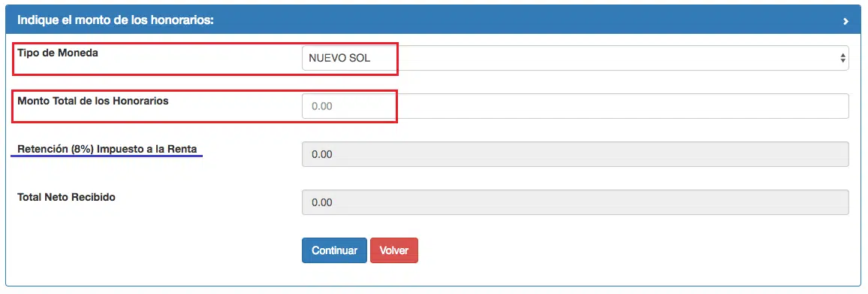Click the Monto Total de los Honorarios field
The image size is (868, 294).
tap(575, 106)
